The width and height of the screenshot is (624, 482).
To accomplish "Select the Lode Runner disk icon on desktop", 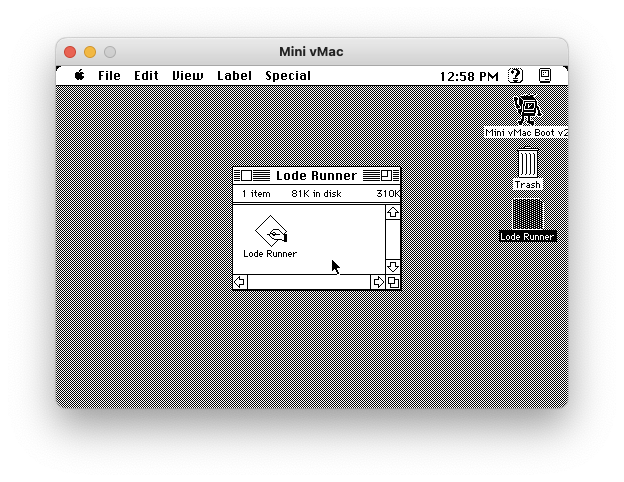I will [527, 214].
